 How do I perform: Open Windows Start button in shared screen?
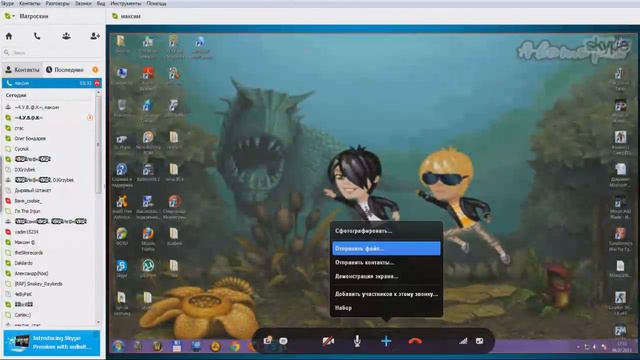point(118,346)
